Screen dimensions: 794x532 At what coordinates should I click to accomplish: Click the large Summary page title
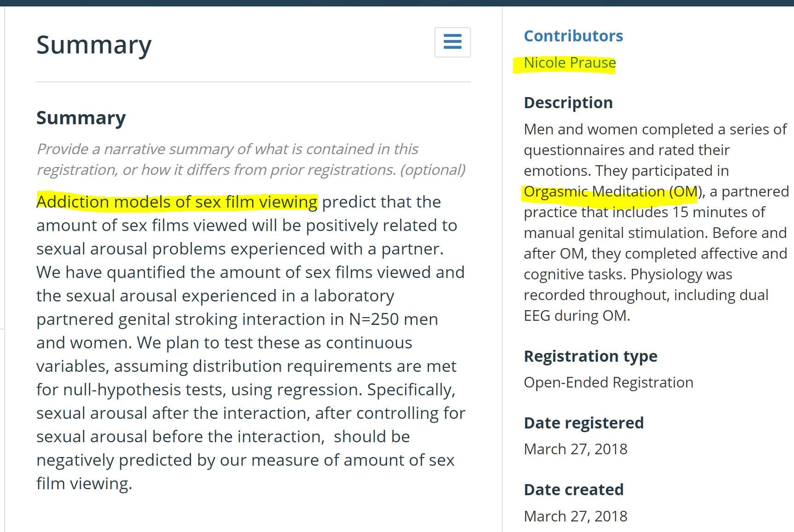(94, 45)
